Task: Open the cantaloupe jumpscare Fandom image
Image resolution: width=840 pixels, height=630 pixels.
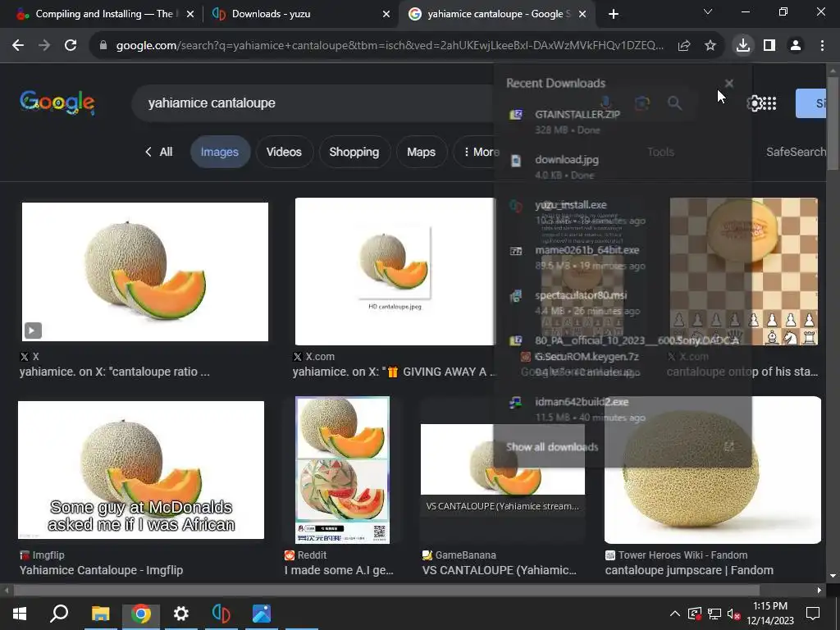Action: (x=713, y=470)
